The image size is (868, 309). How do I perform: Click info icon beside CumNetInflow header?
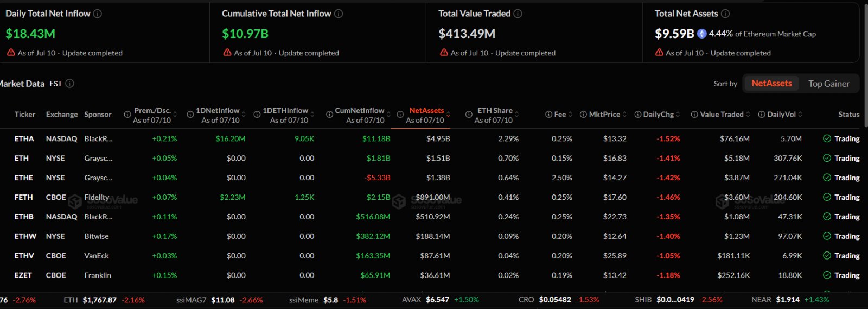[329, 115]
